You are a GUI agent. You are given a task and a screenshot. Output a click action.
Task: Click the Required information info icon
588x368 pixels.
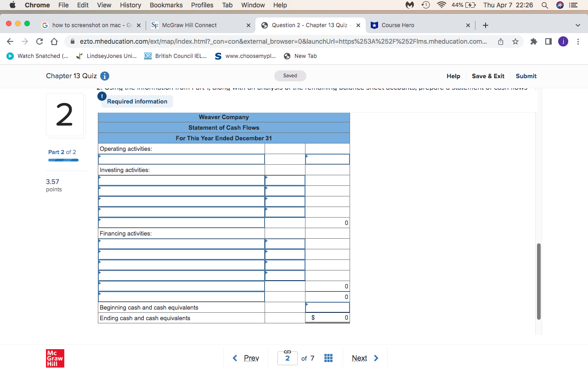click(x=102, y=96)
